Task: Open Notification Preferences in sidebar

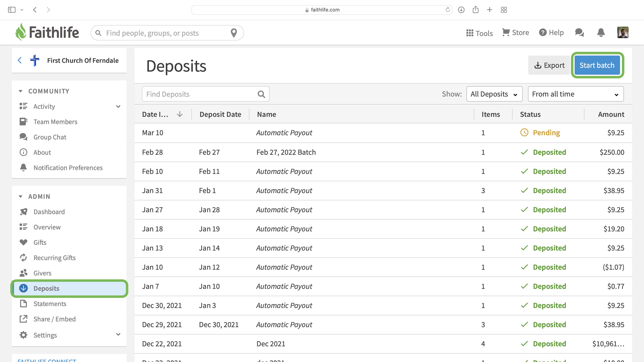Action: click(68, 168)
